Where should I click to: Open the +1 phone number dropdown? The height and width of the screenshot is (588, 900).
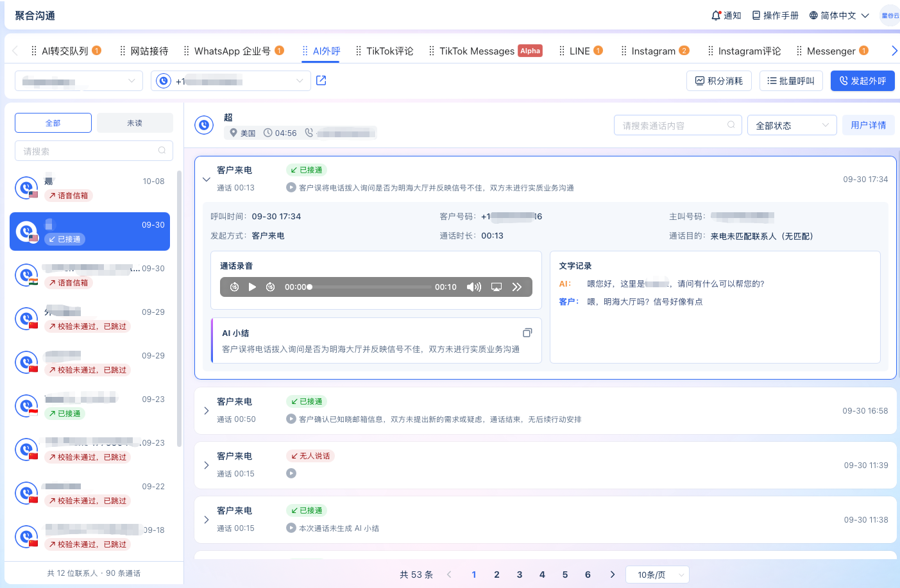(231, 81)
